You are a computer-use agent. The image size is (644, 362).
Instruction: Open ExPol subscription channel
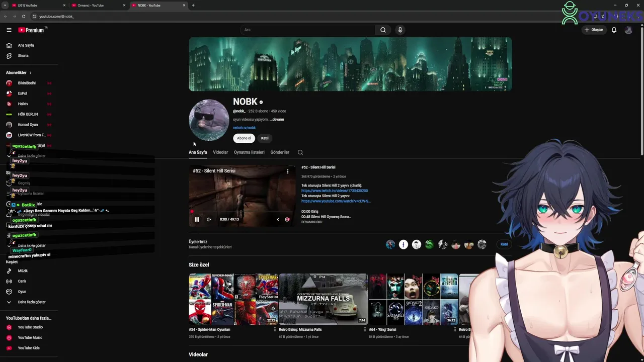pos(23,94)
